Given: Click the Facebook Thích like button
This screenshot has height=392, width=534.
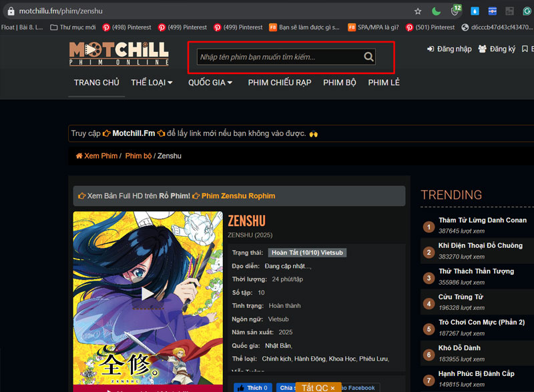Looking at the screenshot, I should (x=253, y=387).
